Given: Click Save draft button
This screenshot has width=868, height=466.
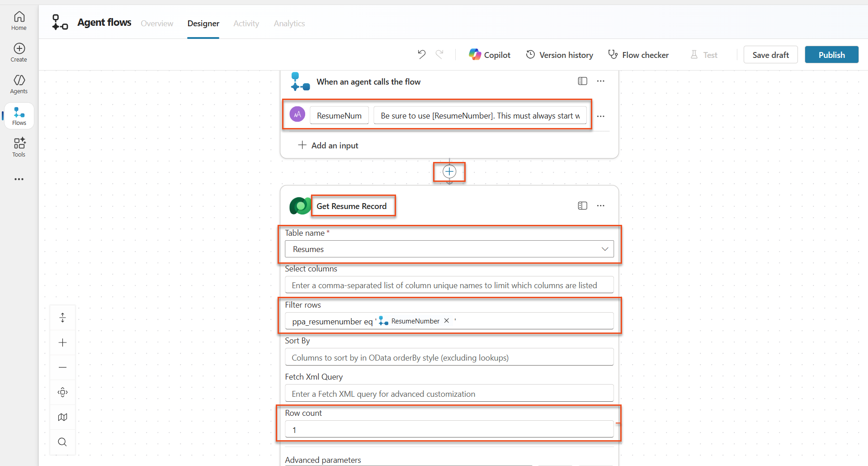Looking at the screenshot, I should [770, 55].
